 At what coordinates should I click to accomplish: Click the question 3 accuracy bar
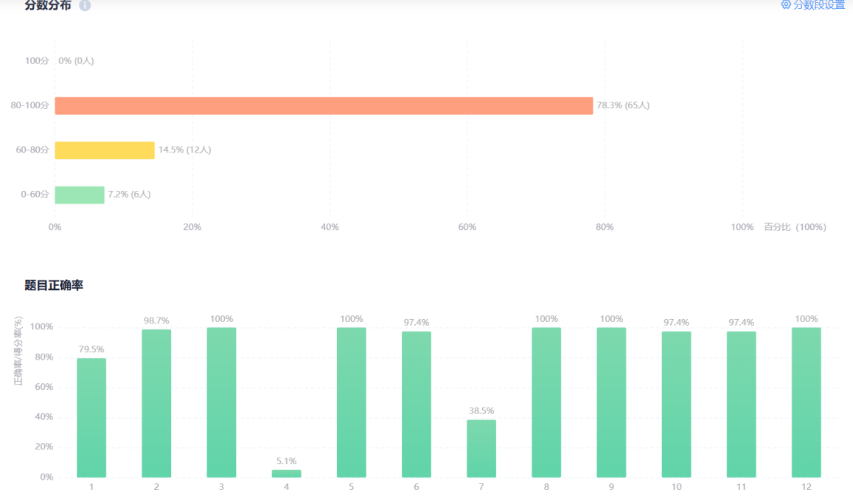click(221, 402)
